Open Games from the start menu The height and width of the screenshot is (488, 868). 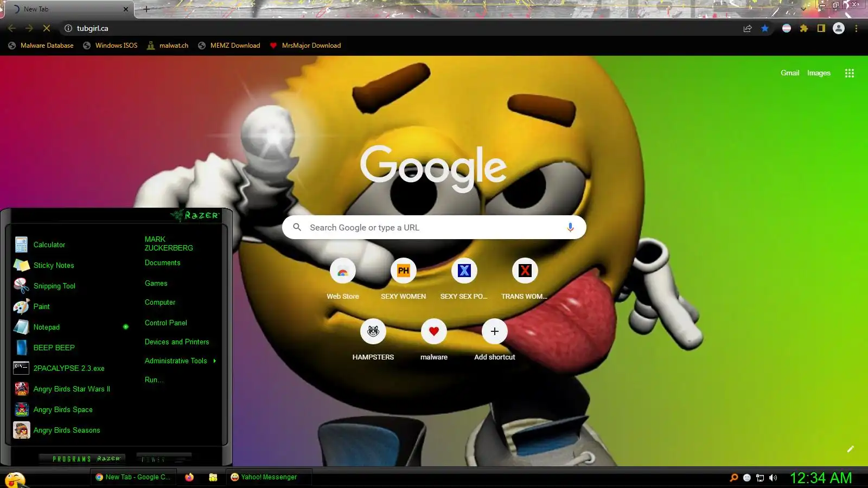tap(156, 284)
